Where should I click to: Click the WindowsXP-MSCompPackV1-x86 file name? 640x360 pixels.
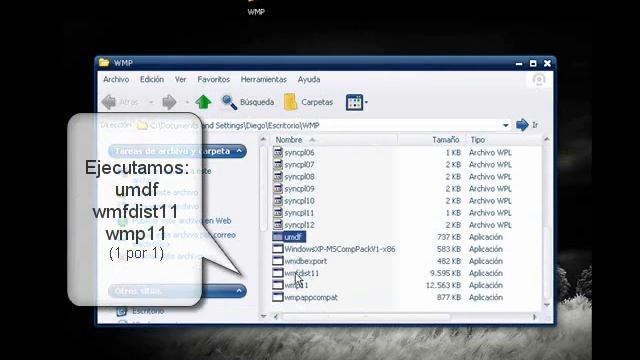coord(340,249)
